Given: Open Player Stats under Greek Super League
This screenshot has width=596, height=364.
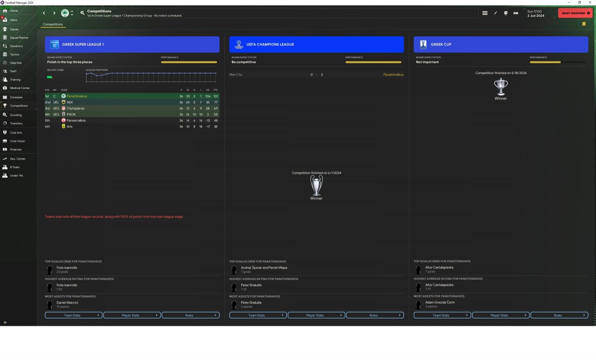Looking at the screenshot, I should (132, 315).
